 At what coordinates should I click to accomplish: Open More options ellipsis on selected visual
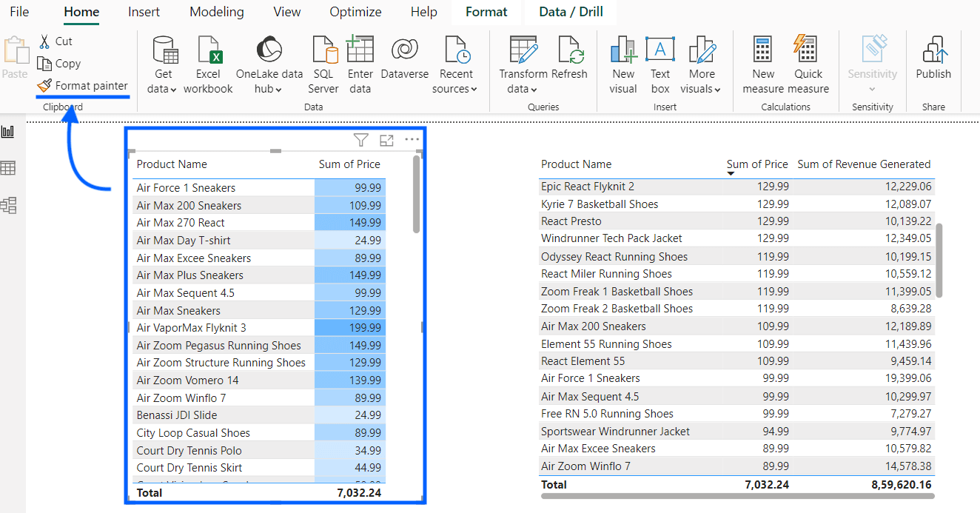pos(412,140)
